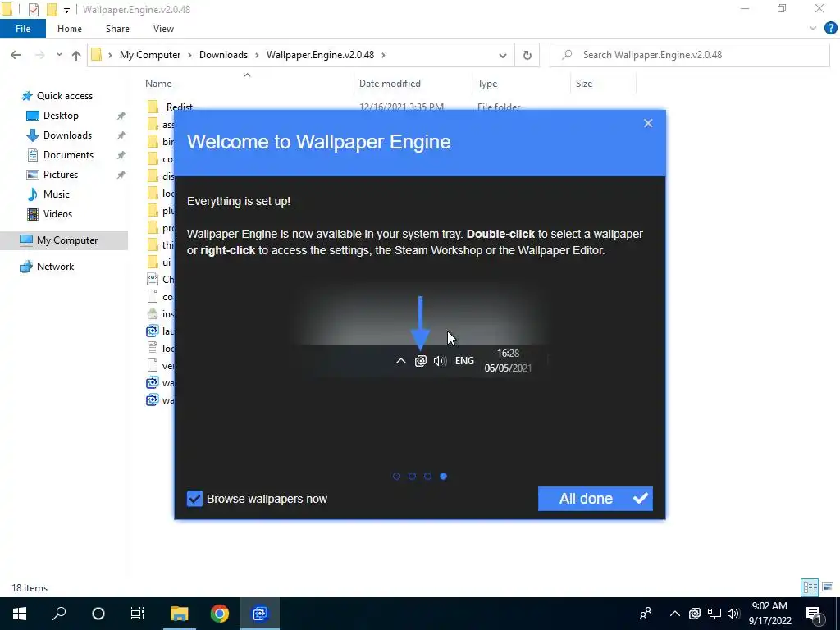Open recent locations dropdown arrow
The width and height of the screenshot is (840, 630).
59,55
